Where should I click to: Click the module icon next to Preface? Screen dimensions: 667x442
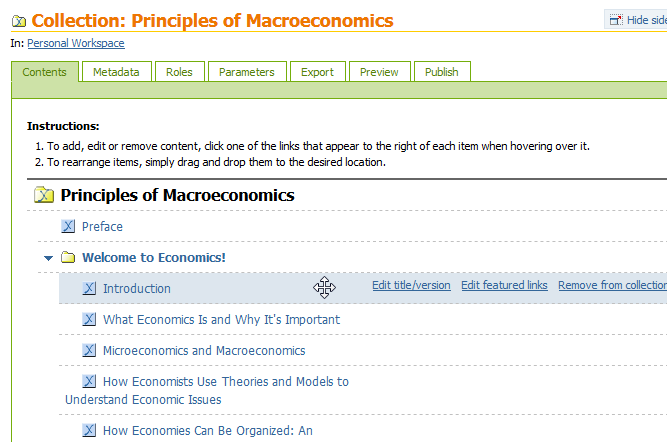[x=68, y=226]
